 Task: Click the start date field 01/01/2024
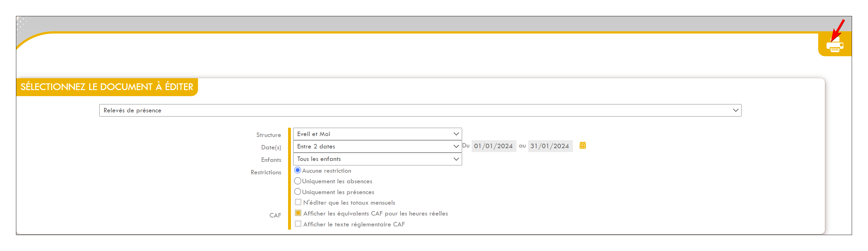tap(493, 146)
